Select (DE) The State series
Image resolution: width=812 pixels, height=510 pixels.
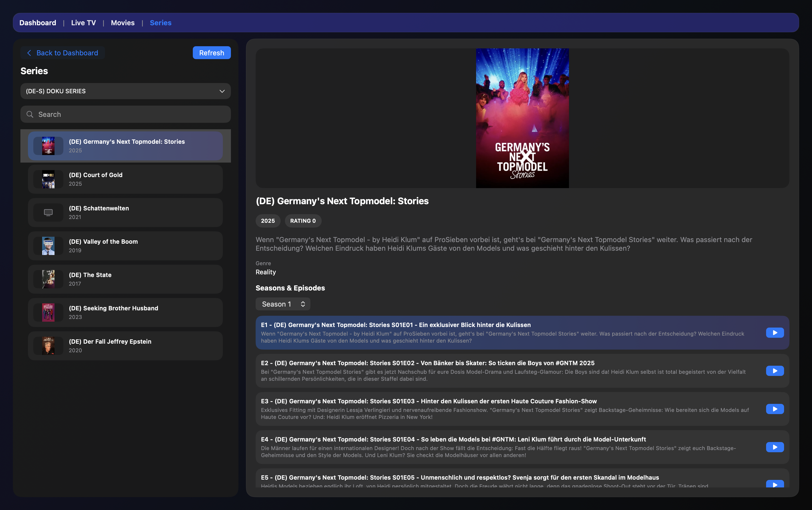click(x=125, y=279)
